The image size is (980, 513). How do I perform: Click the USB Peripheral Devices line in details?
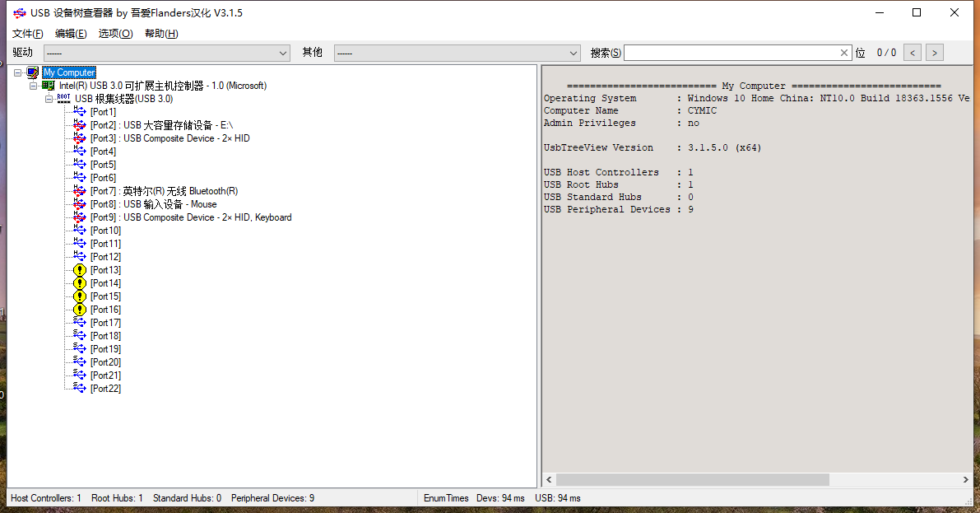[x=619, y=210]
